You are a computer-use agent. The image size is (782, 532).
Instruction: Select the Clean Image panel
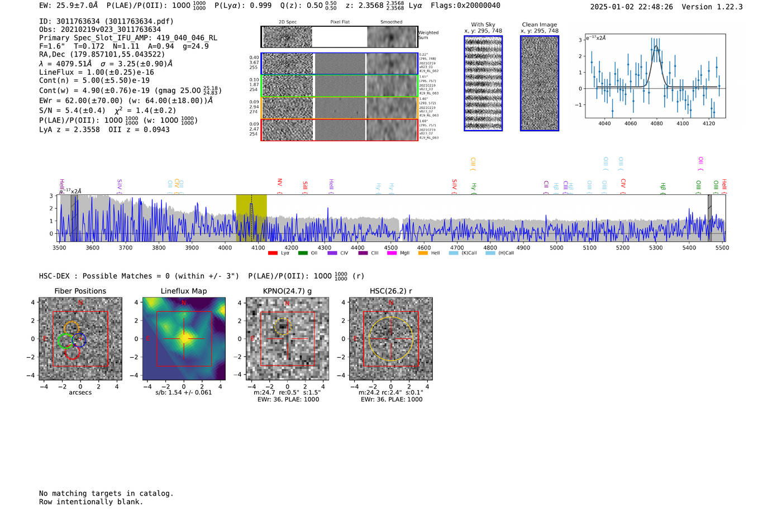[x=540, y=83]
